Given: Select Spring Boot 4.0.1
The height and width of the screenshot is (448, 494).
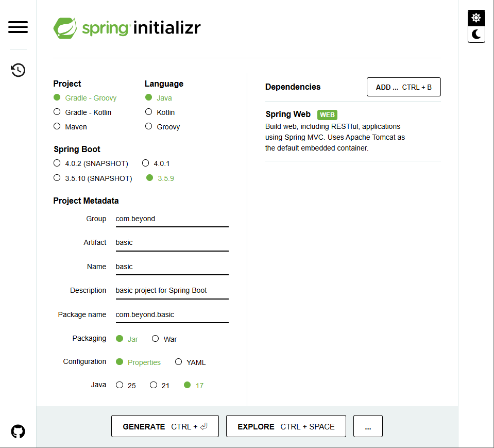Looking at the screenshot, I should (x=156, y=163).
